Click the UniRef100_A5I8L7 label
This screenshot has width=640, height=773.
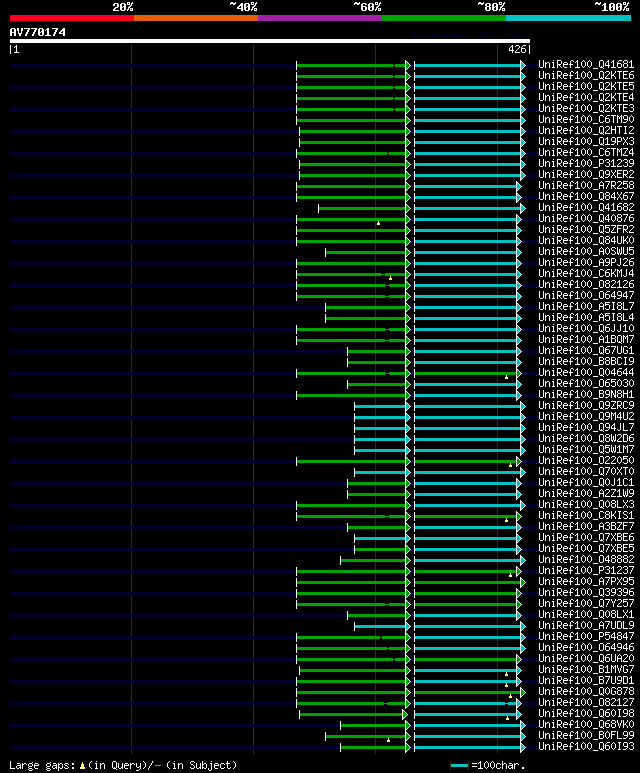[x=586, y=307]
